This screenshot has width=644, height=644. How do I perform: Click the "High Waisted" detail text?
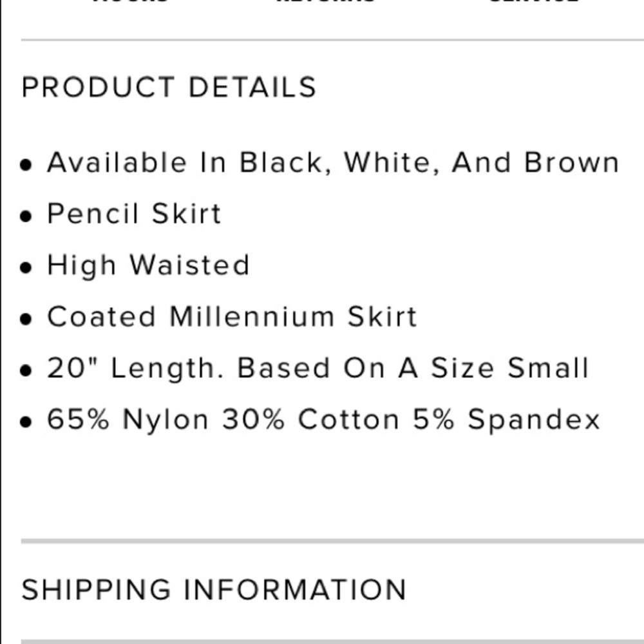pyautogui.click(x=148, y=265)
